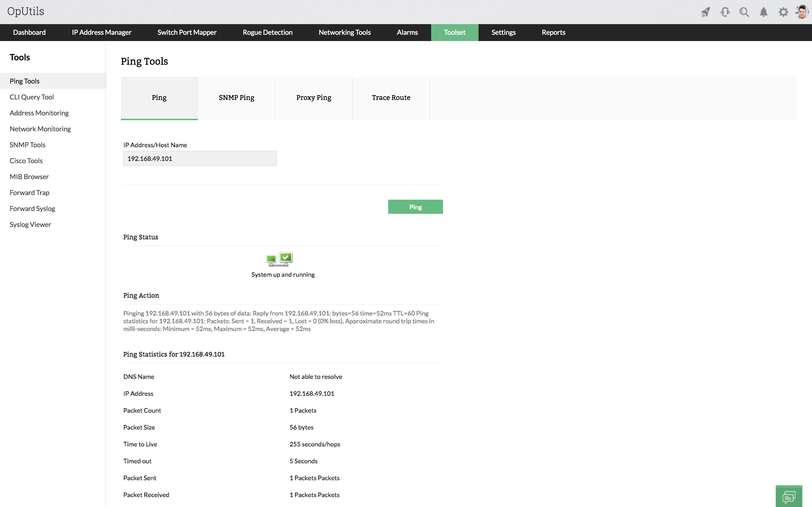The height and width of the screenshot is (507, 812).
Task: Click the gear settings icon
Action: pos(783,12)
